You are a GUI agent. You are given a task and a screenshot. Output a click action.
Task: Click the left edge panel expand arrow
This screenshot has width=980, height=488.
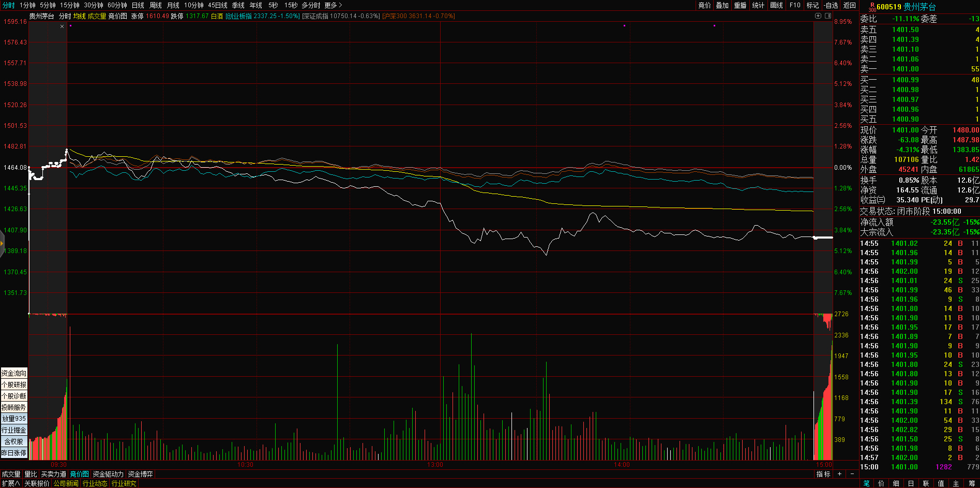(2, 243)
